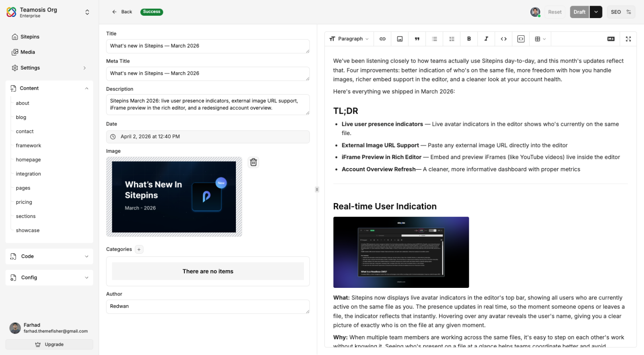
Task: Click into the Meta Title field
Action: [x=208, y=74]
